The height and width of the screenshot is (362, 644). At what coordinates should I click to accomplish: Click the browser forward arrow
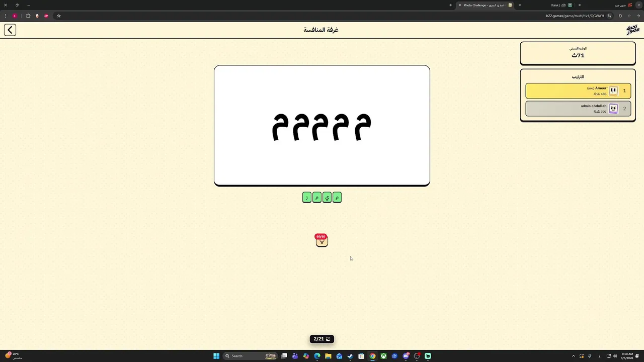[x=629, y=16]
